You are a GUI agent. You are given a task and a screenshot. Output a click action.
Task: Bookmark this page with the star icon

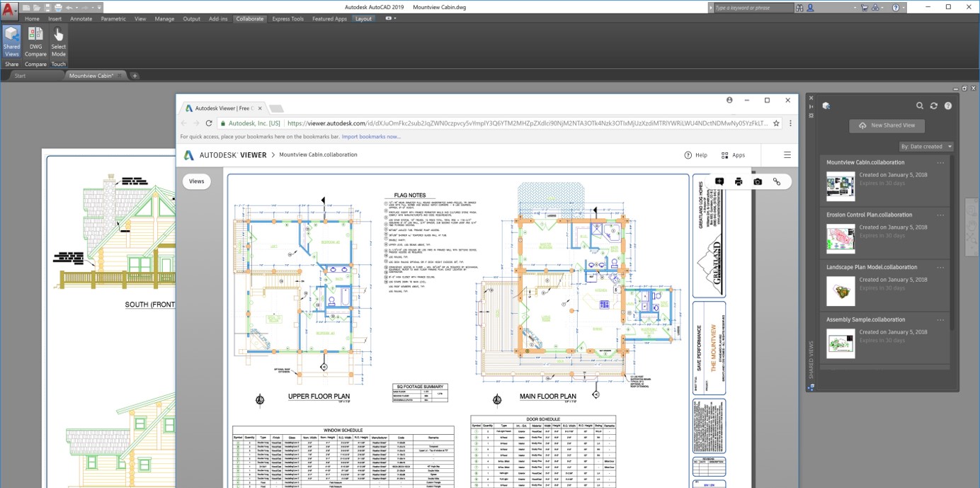coord(776,123)
